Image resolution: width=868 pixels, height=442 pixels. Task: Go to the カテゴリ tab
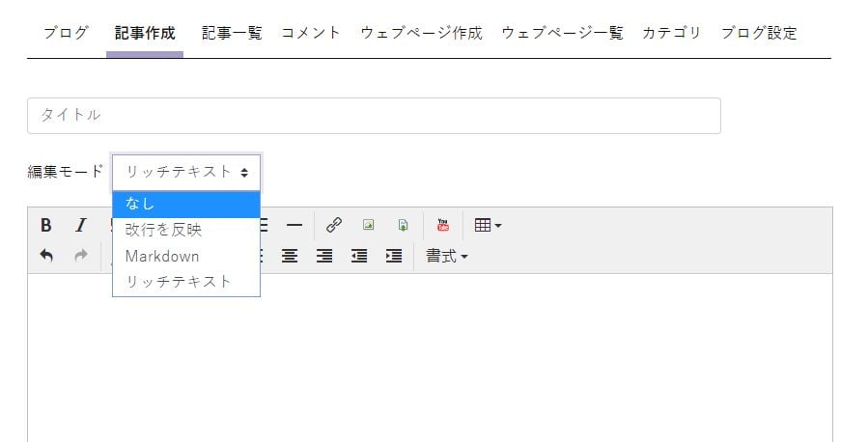[671, 33]
